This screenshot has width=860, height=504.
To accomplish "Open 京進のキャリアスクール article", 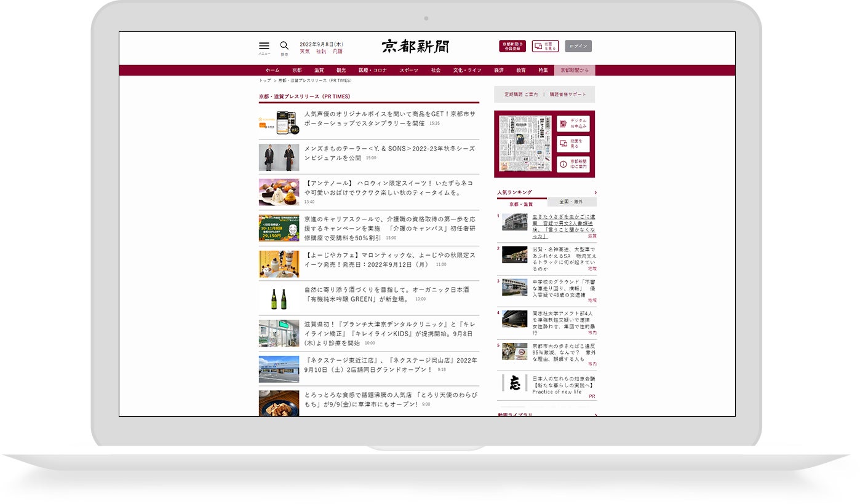I will pyautogui.click(x=390, y=228).
